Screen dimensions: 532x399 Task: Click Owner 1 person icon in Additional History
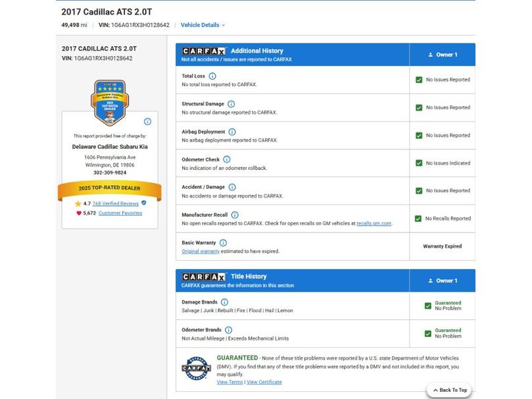431,55
